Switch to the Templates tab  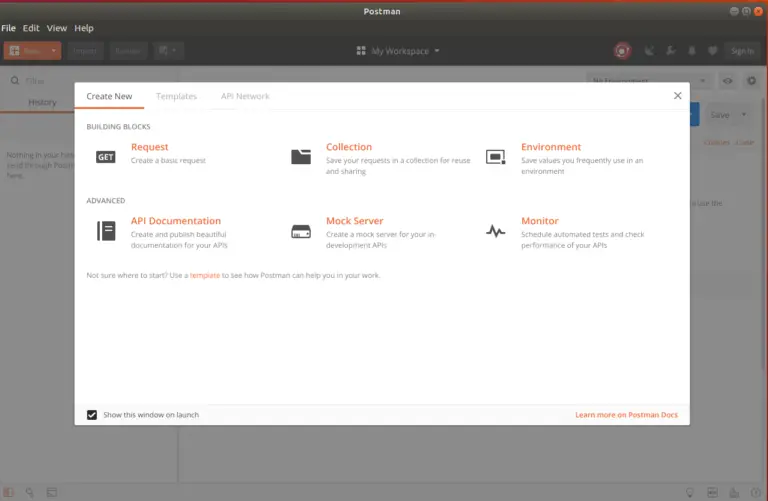click(x=176, y=96)
